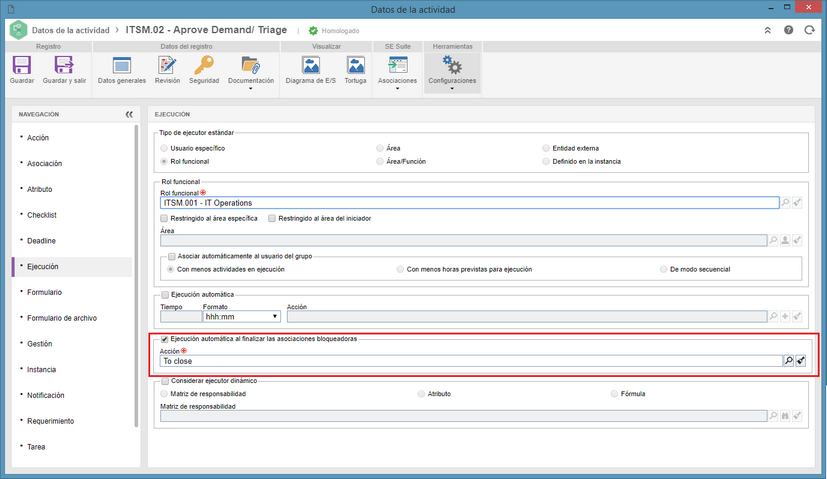Select Con menos horas previstas para ejecución
This screenshot has height=479, width=827.
(400, 269)
